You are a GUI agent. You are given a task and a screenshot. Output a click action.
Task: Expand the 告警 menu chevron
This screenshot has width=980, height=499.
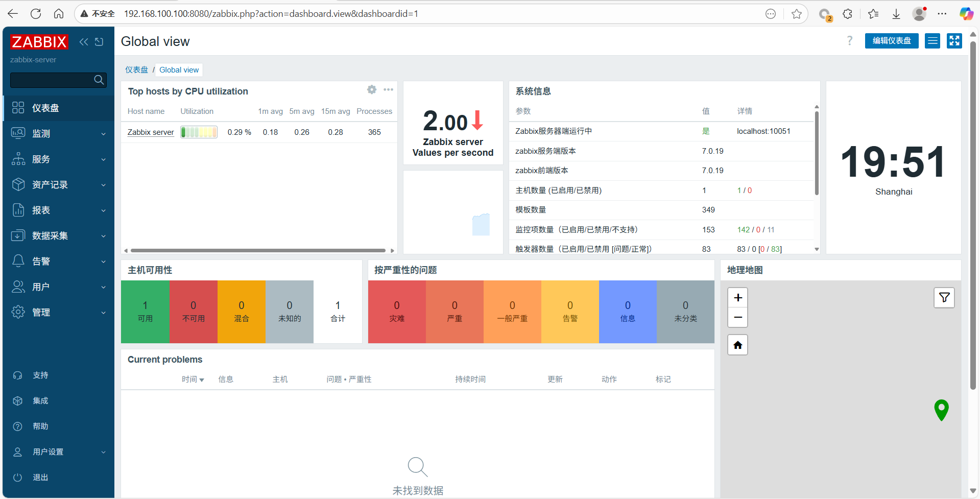(104, 262)
